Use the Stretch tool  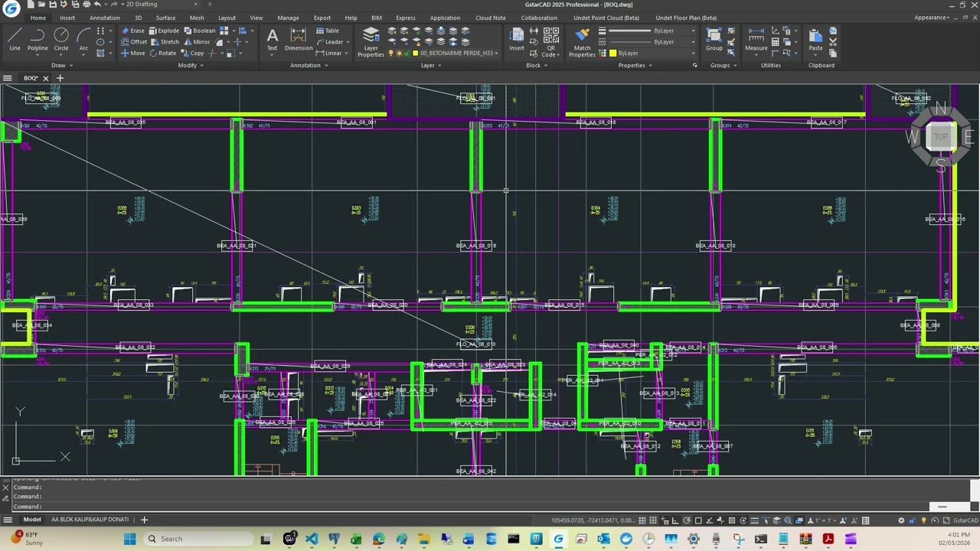pos(165,42)
